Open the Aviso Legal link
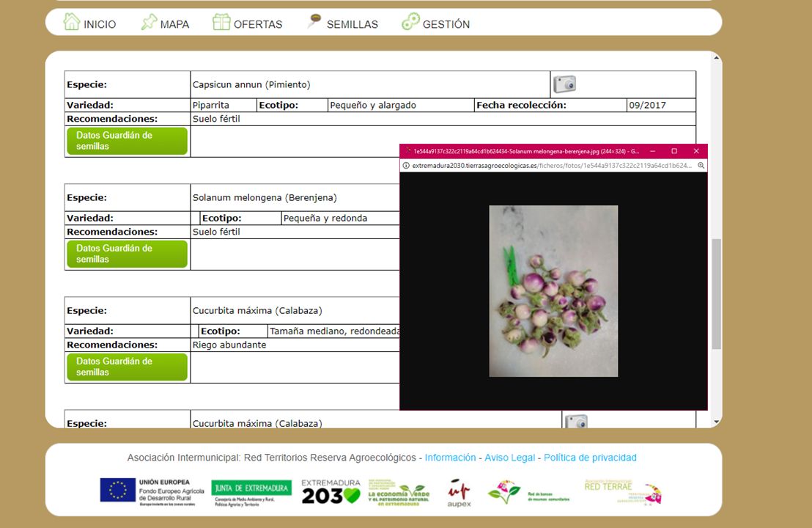This screenshot has width=812, height=528. [509, 458]
